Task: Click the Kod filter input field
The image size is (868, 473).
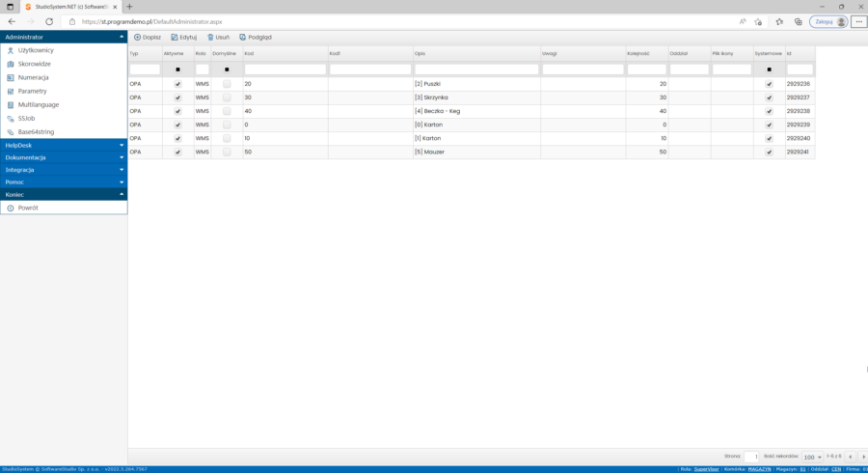Action: pyautogui.click(x=285, y=70)
